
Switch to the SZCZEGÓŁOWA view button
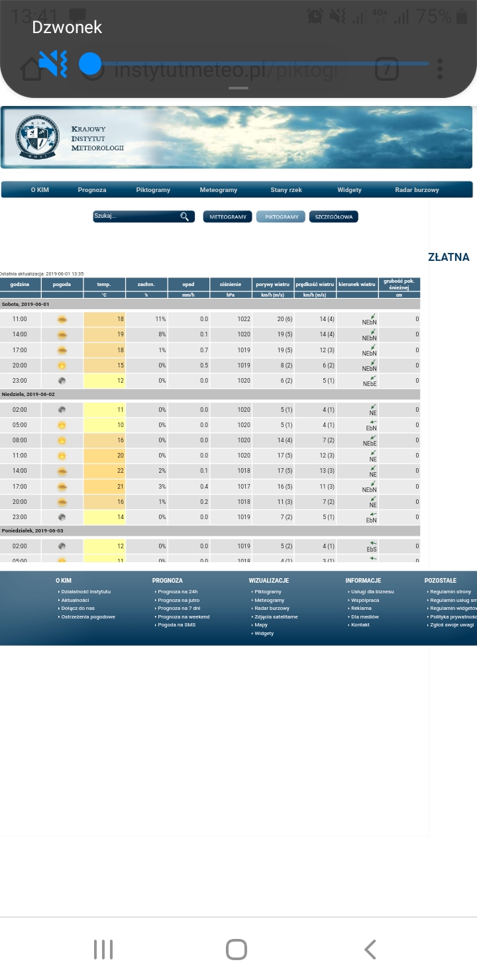[x=334, y=217]
